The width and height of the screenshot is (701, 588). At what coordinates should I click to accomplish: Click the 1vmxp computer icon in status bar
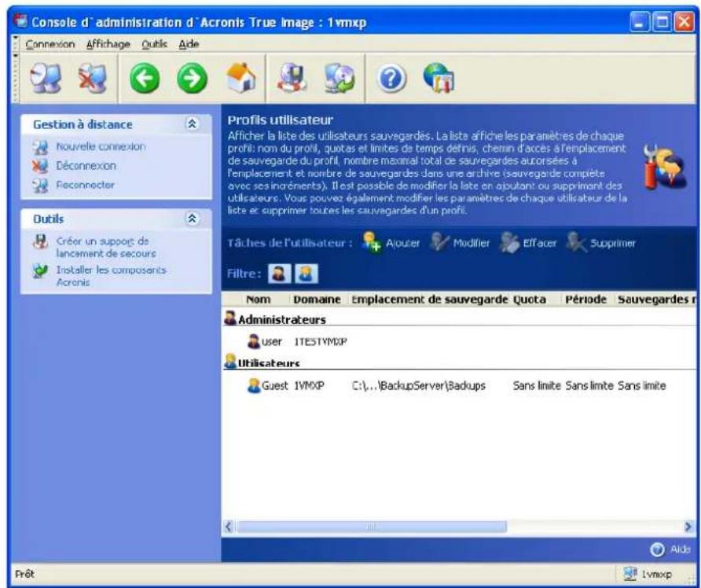(630, 574)
